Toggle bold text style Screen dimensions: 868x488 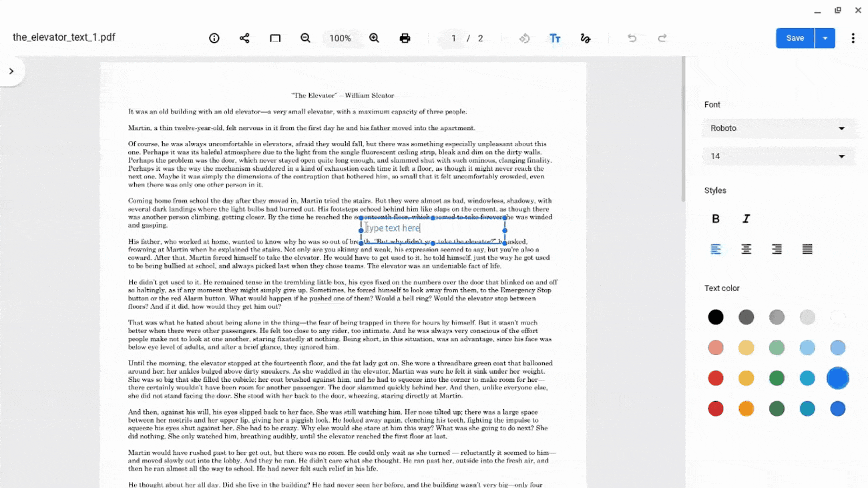click(x=716, y=218)
